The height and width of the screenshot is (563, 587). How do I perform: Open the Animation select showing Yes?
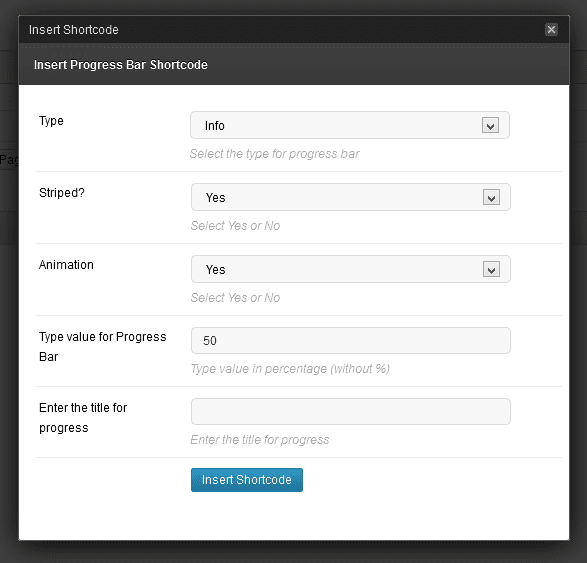coord(351,269)
